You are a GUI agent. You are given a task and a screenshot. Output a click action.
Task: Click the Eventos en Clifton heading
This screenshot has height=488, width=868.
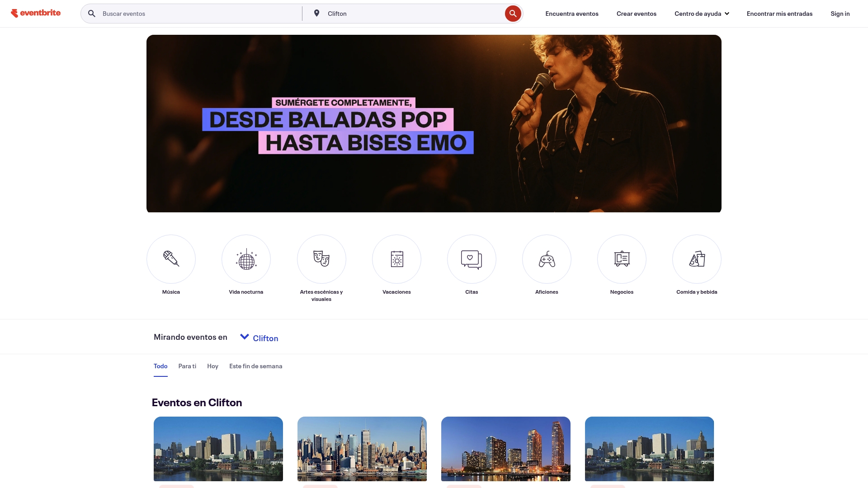click(x=197, y=403)
